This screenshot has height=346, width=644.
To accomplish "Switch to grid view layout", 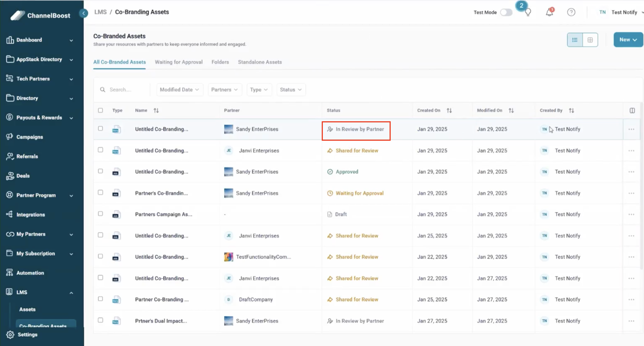I will [x=590, y=40].
